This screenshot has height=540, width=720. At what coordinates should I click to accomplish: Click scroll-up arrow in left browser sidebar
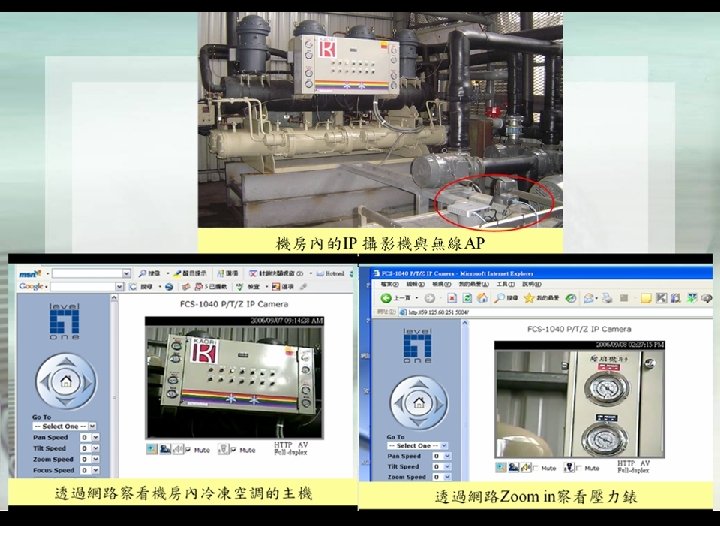(114, 298)
